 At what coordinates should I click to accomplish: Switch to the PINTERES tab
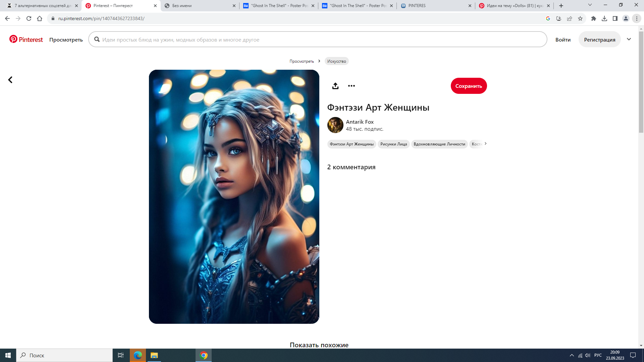point(436,6)
